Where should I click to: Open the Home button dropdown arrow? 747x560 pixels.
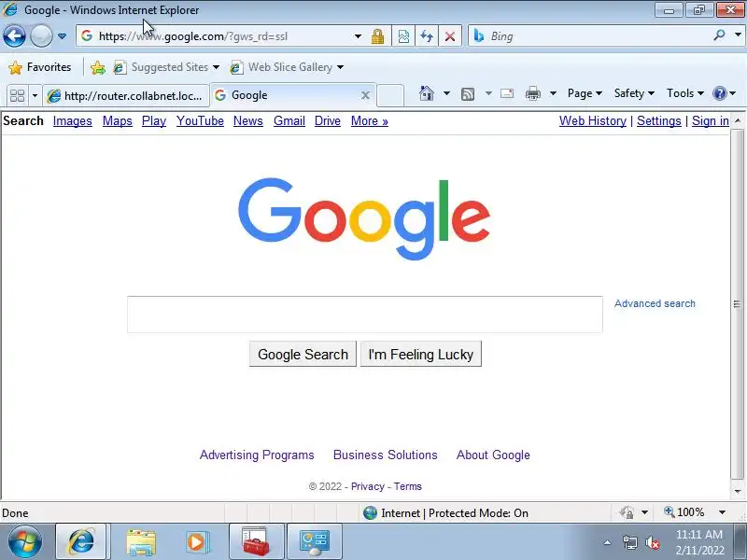[x=446, y=93]
